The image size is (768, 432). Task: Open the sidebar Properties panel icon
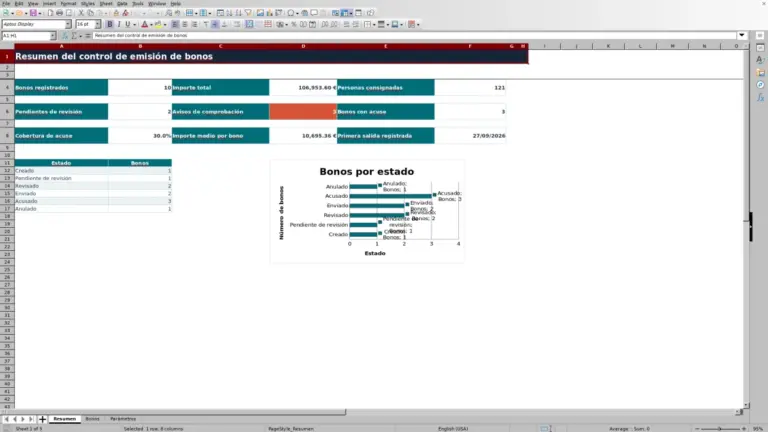tap(760, 48)
